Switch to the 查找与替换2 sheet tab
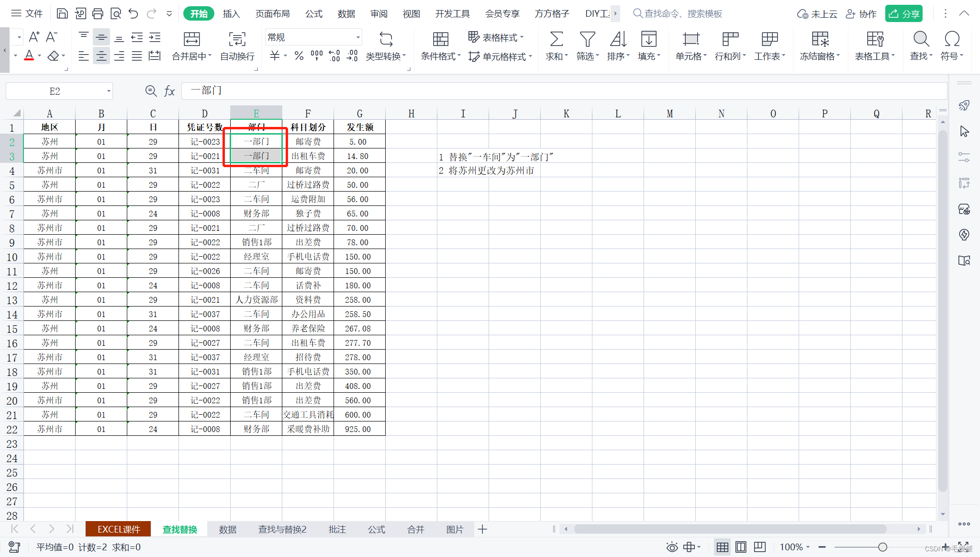 [x=282, y=529]
